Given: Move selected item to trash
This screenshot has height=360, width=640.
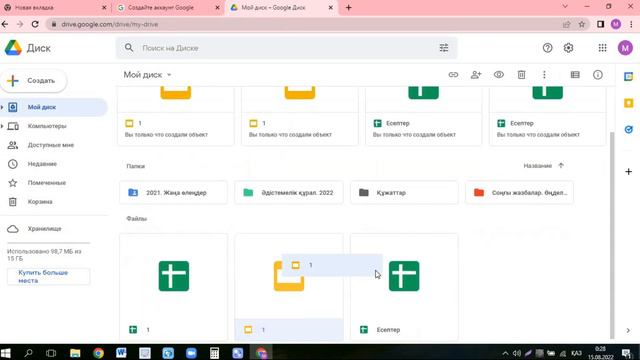Looking at the screenshot, I should click(521, 75).
